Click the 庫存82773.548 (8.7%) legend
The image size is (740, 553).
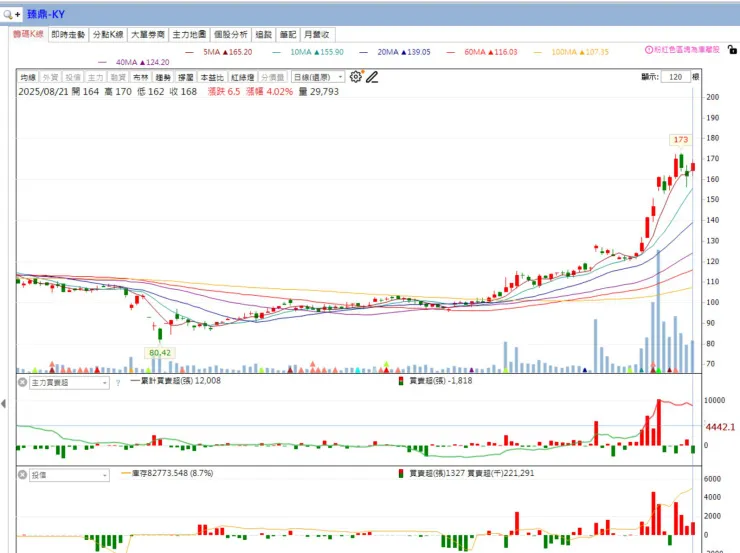(x=168, y=473)
